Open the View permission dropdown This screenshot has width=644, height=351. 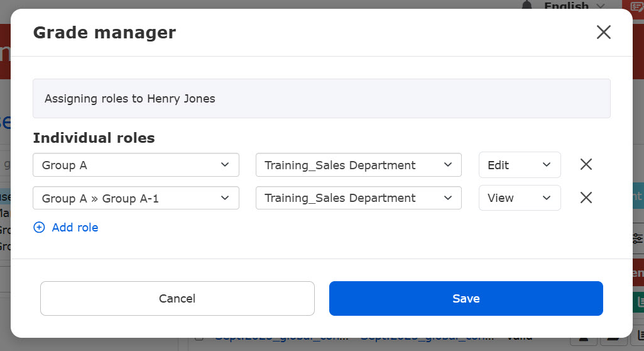coord(519,198)
